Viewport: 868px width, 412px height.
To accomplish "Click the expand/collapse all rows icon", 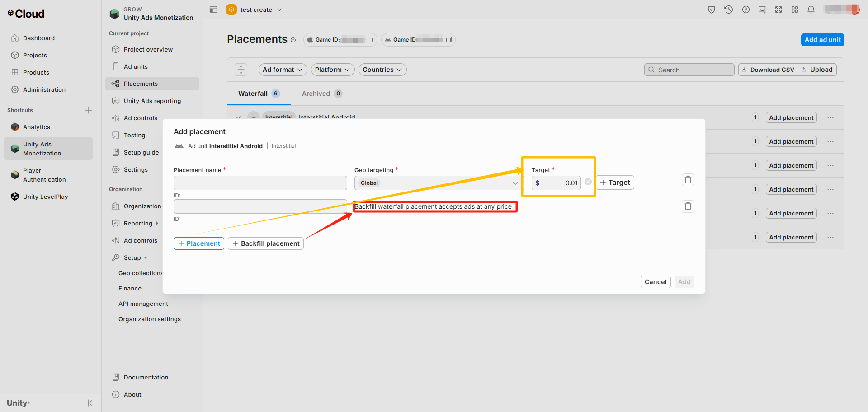I will click(241, 70).
